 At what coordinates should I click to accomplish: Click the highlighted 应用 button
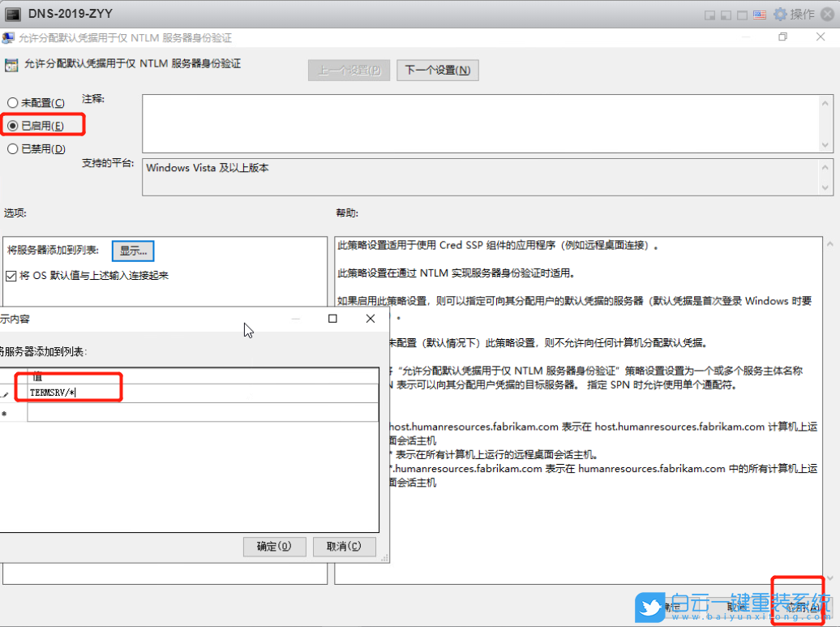click(797, 607)
